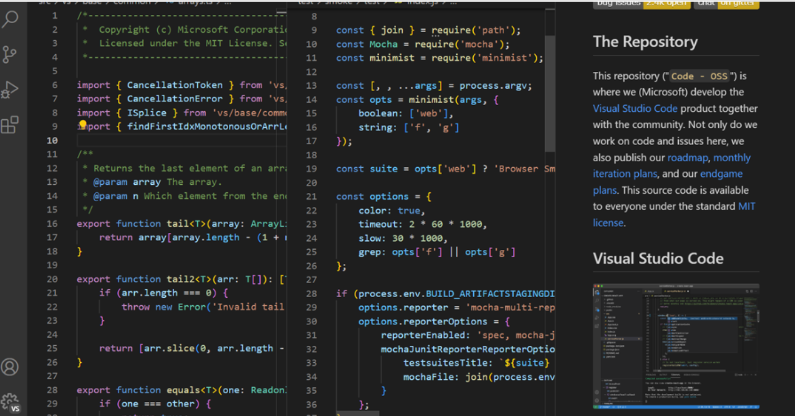Open the Accounts menu icon
This screenshot has width=795, height=416.
pos(11,367)
